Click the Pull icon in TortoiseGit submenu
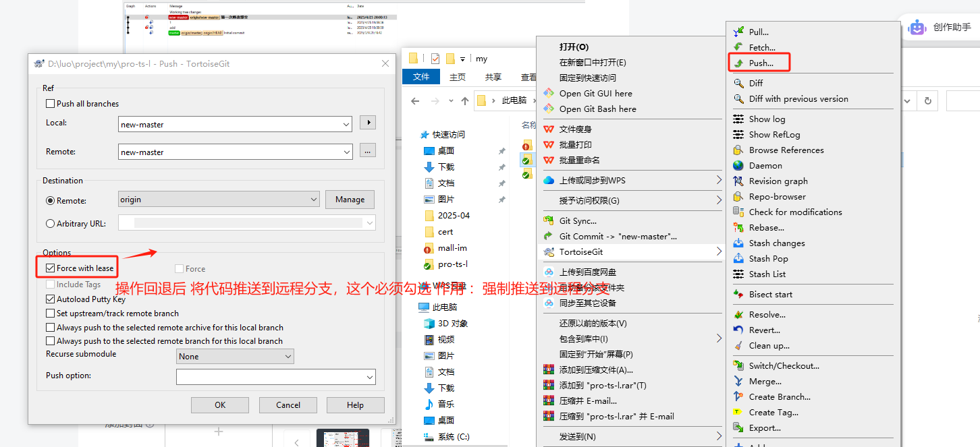This screenshot has width=980, height=447. click(738, 32)
